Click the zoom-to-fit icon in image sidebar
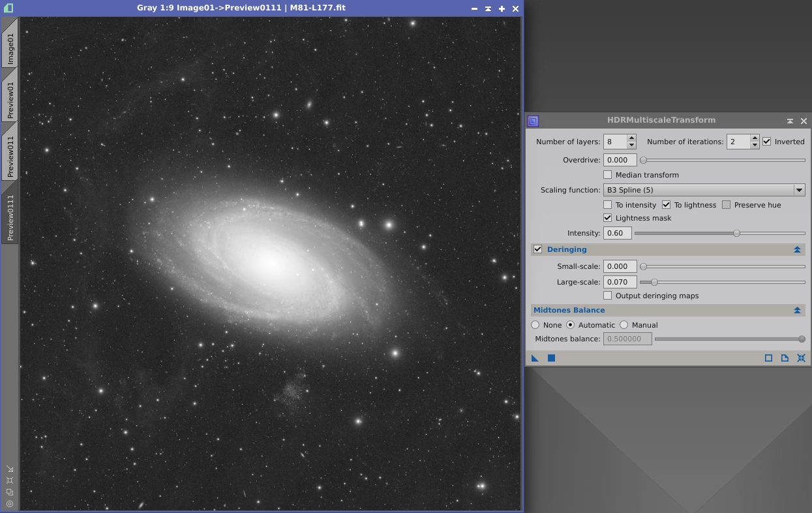Image resolution: width=812 pixels, height=513 pixels. [x=10, y=480]
